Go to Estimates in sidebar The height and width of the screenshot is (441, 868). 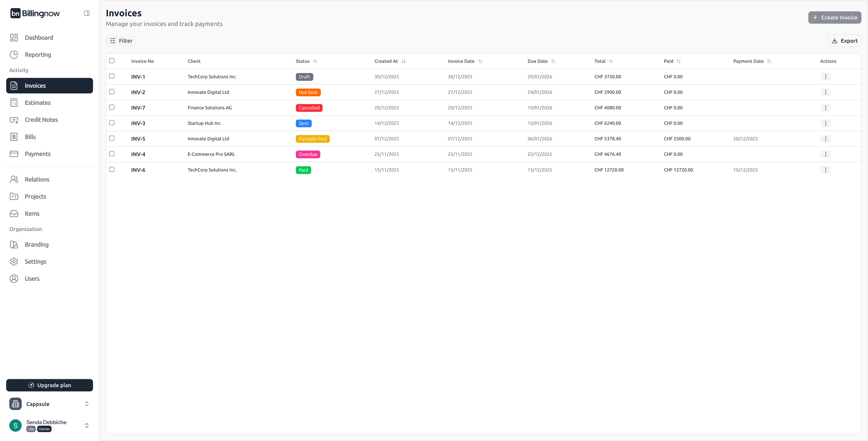pos(37,103)
